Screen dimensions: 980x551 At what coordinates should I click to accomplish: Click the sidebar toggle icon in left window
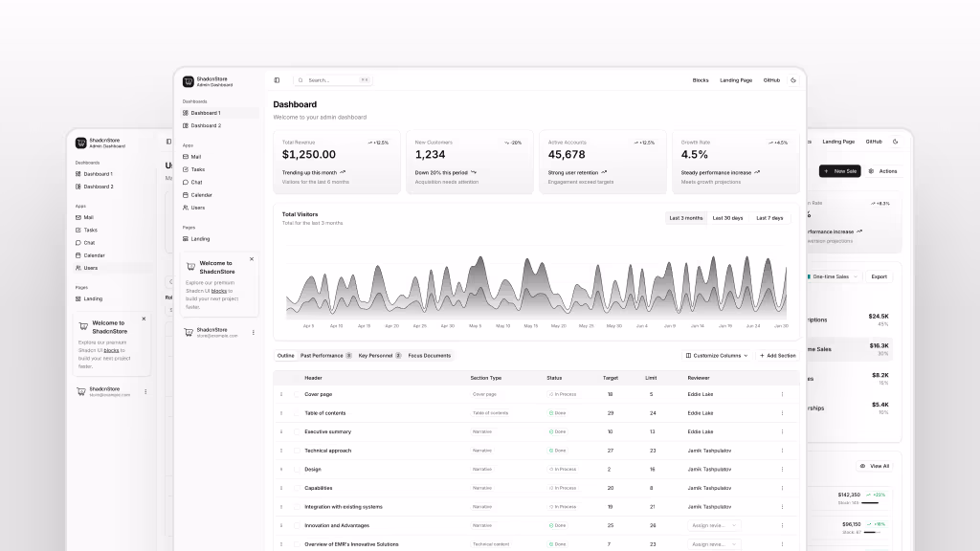click(x=168, y=142)
